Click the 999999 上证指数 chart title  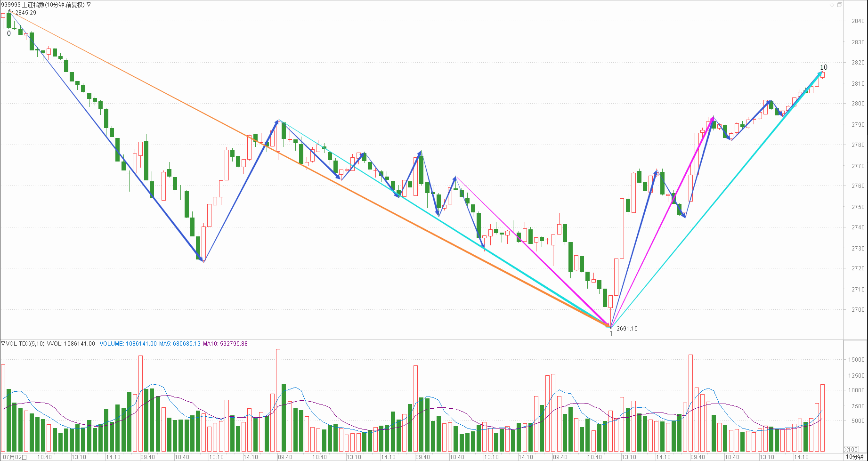42,5
